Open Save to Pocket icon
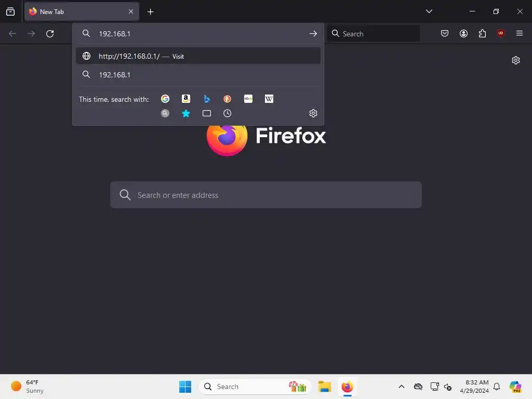532x399 pixels. 445,33
